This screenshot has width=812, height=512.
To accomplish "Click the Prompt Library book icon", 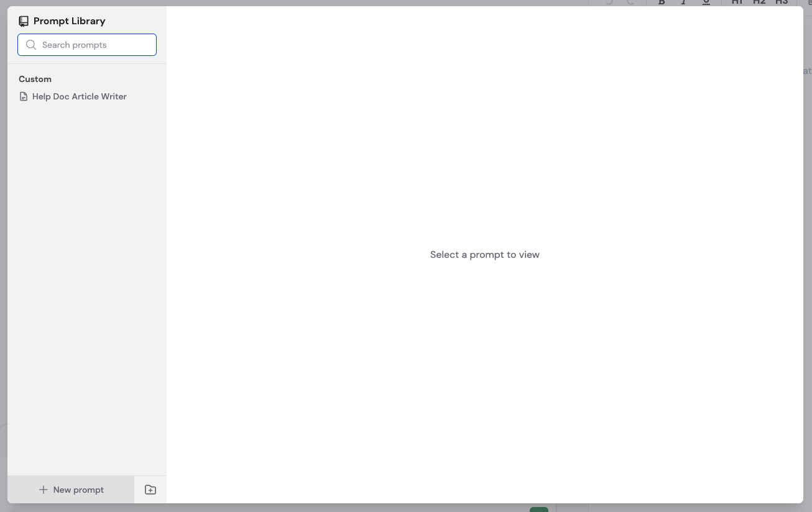I will (x=24, y=21).
